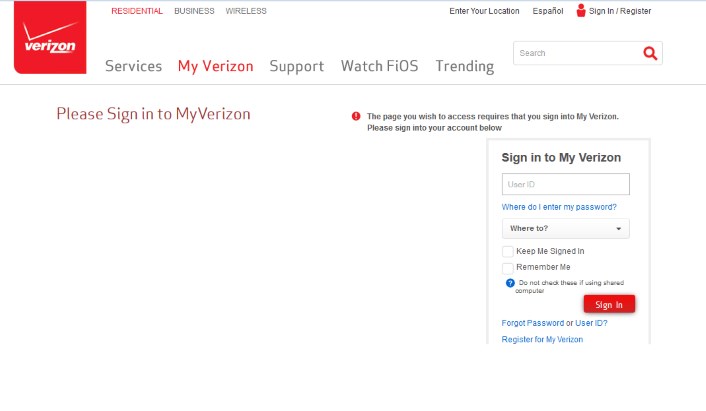This screenshot has height=411, width=706.
Task: Click the Sign in to My Verizon title
Action: 561,158
